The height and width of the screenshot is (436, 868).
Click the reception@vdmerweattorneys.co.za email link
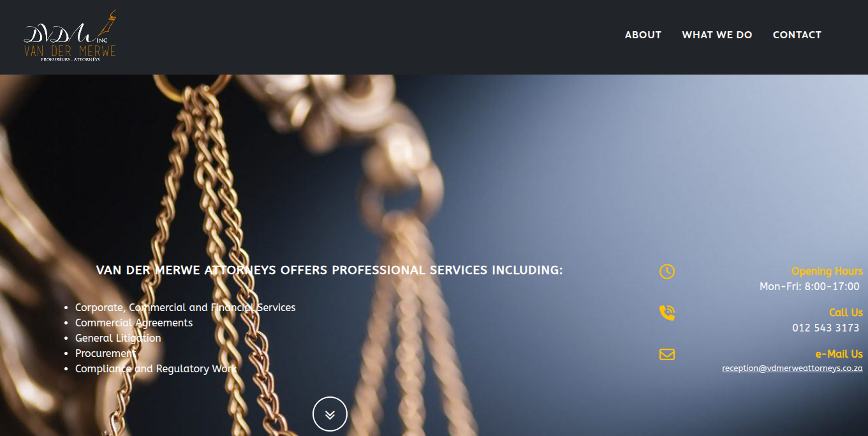tap(792, 368)
